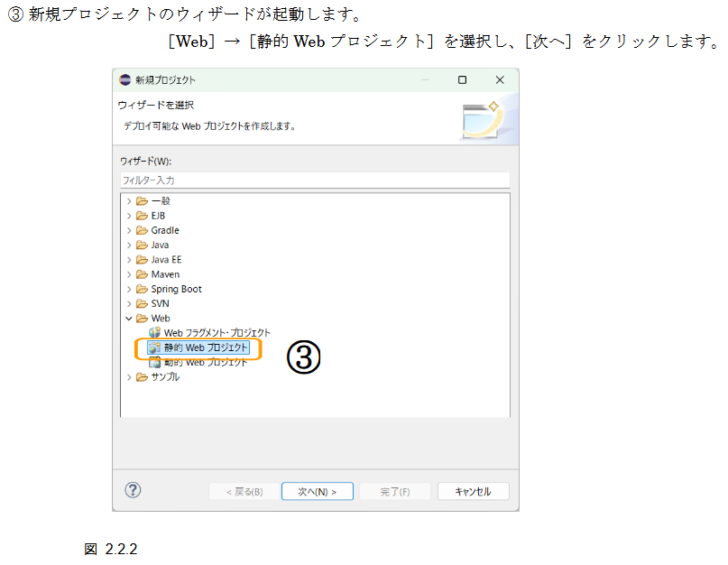728x565 pixels.
Task: Maximize the 新規プロジェクト dialog window
Action: [462, 80]
